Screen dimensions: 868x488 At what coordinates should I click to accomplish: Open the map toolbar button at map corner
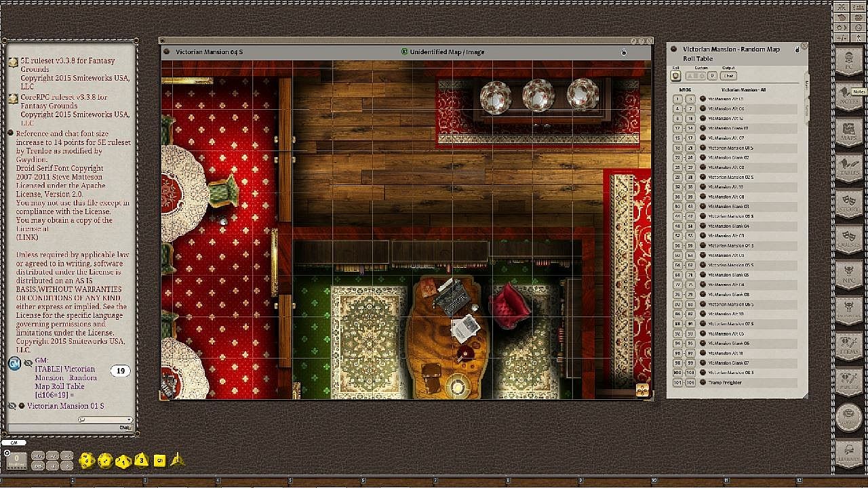pos(642,390)
